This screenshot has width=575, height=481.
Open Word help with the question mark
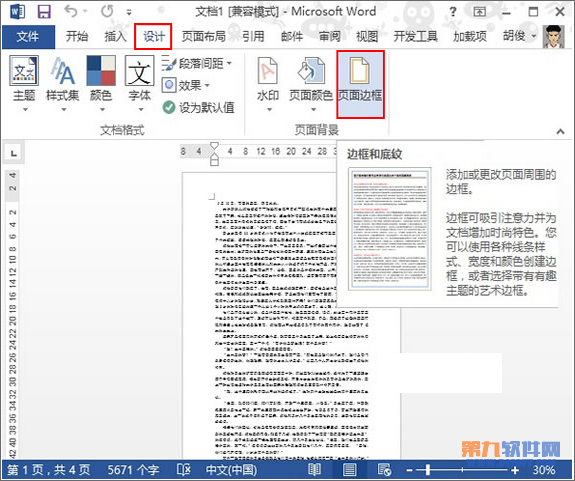pyautogui.click(x=453, y=12)
